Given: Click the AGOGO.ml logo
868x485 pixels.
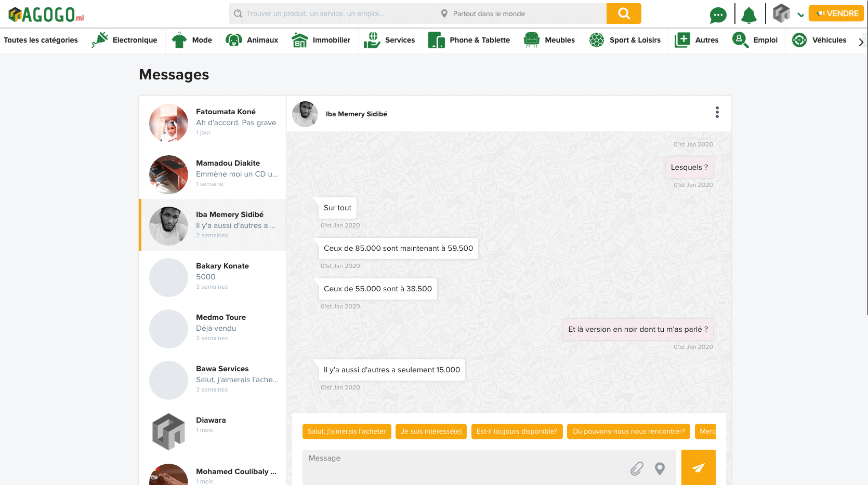Looking at the screenshot, I should (46, 15).
